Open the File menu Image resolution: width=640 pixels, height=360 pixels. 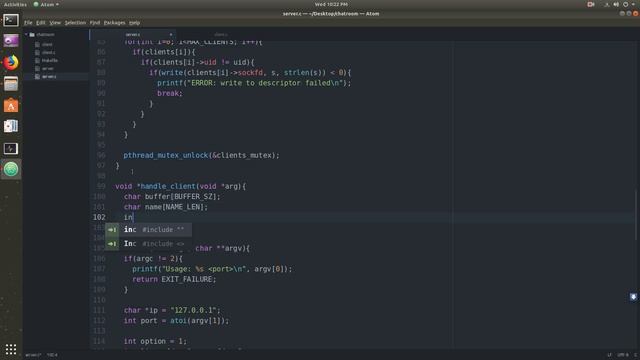[28, 23]
